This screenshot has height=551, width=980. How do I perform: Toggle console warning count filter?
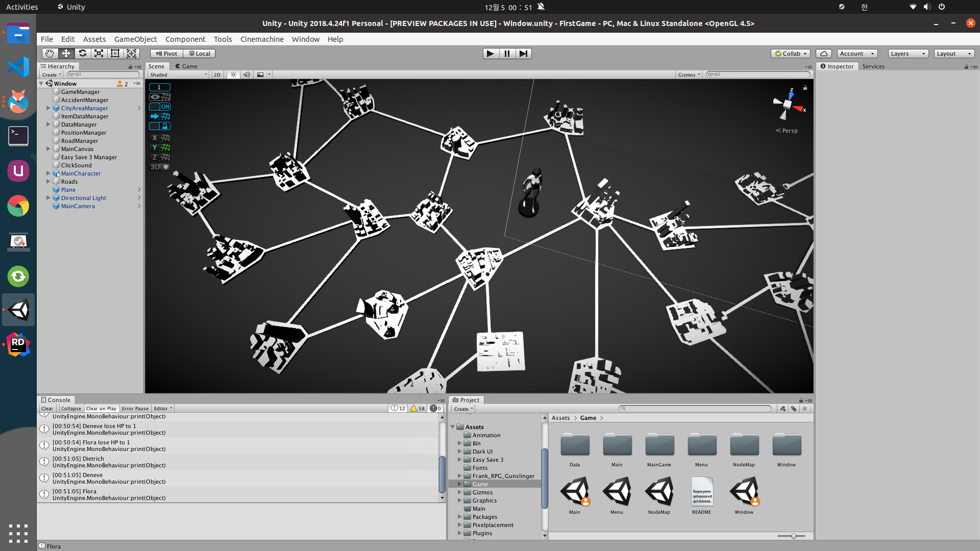[418, 409]
